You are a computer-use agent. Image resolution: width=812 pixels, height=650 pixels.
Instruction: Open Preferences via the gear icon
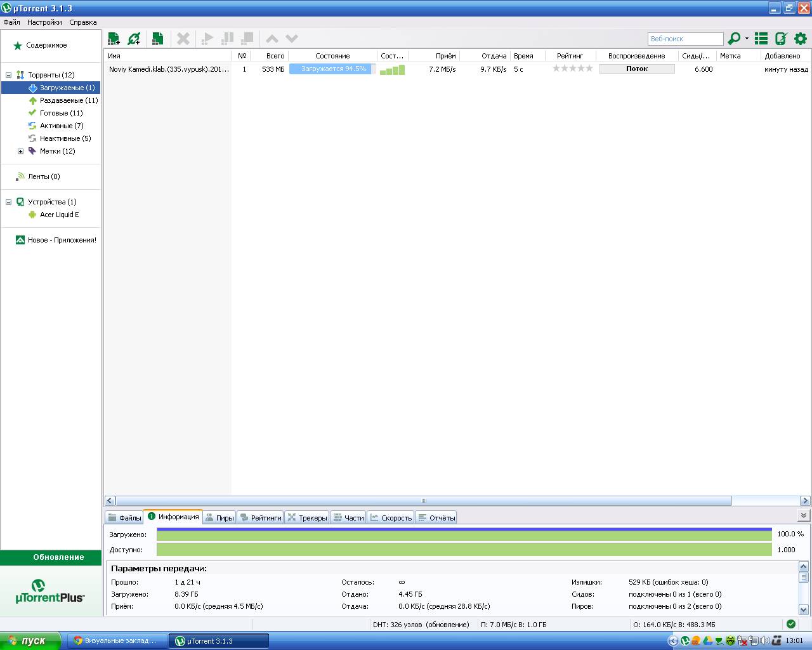[801, 39]
